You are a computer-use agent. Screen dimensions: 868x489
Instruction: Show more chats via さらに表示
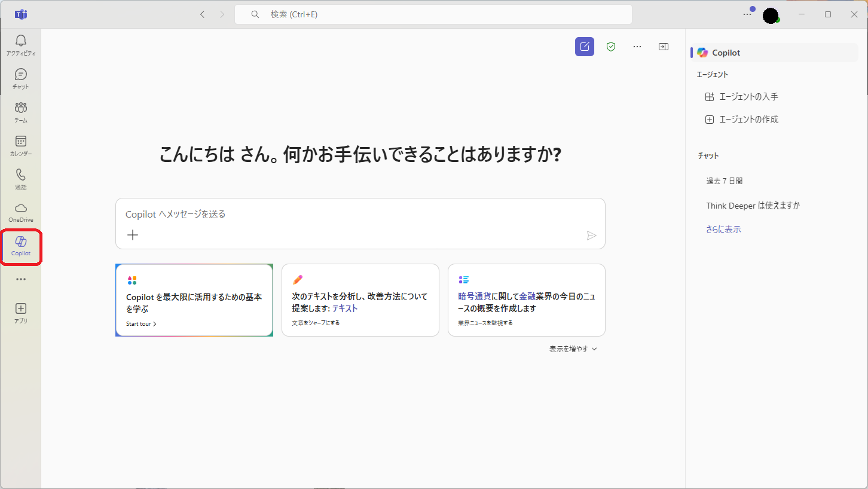click(x=723, y=230)
